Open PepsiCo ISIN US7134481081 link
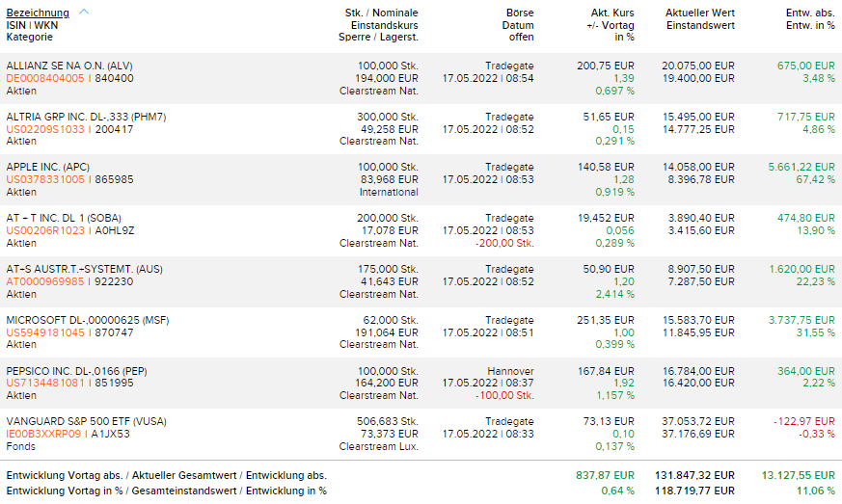This screenshot has width=842, height=504. [x=45, y=383]
